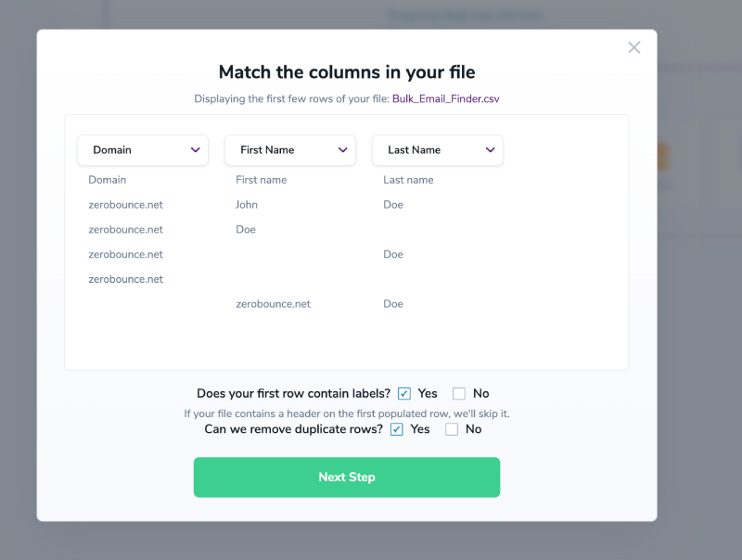Click the X to dismiss the dialog
Screen dimensions: 742x560
[634, 47]
